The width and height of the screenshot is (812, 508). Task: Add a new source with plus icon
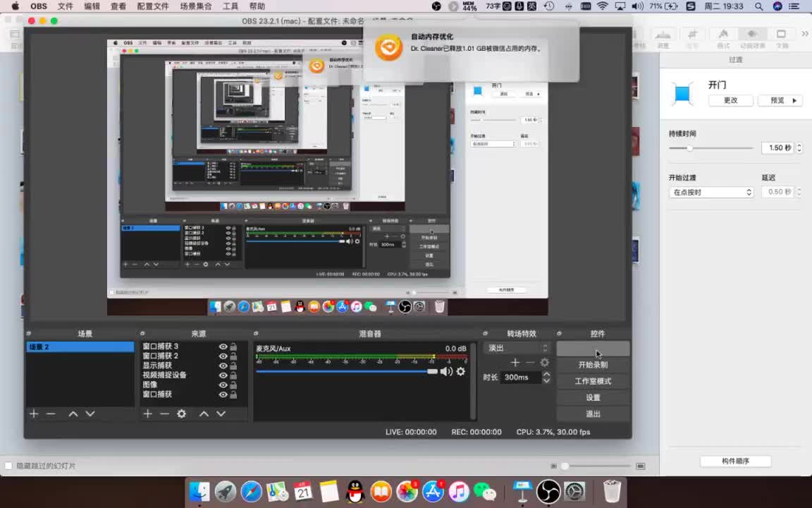point(147,413)
